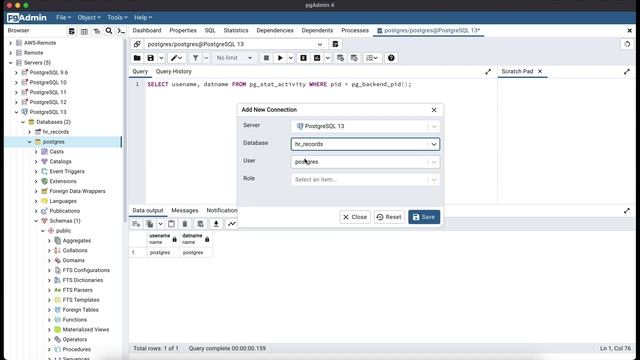Viewport: 640px width, 360px height.
Task: Open the File menu
Action: click(63, 18)
